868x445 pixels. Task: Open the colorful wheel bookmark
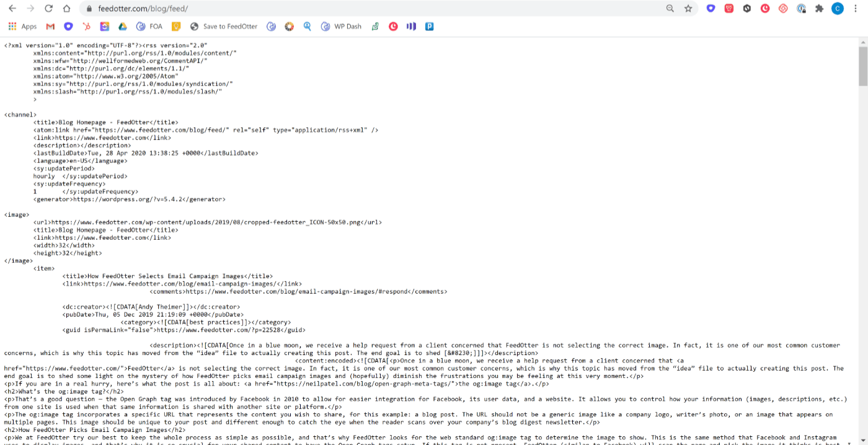coord(289,27)
